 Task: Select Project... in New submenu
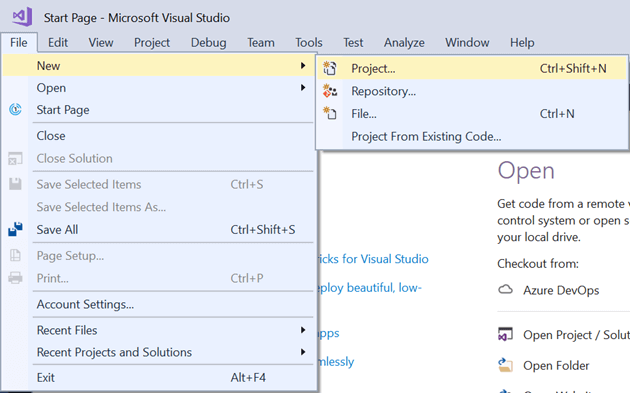point(472,68)
